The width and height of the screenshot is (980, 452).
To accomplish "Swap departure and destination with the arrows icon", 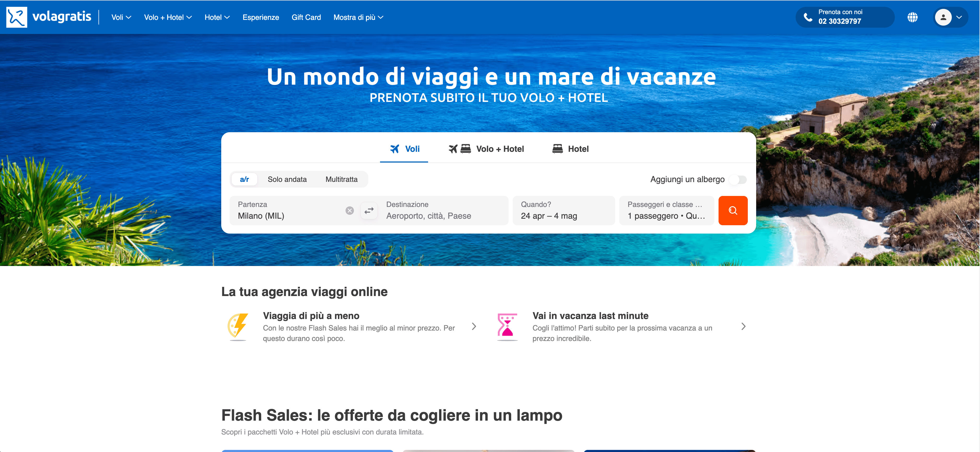I will pos(368,210).
